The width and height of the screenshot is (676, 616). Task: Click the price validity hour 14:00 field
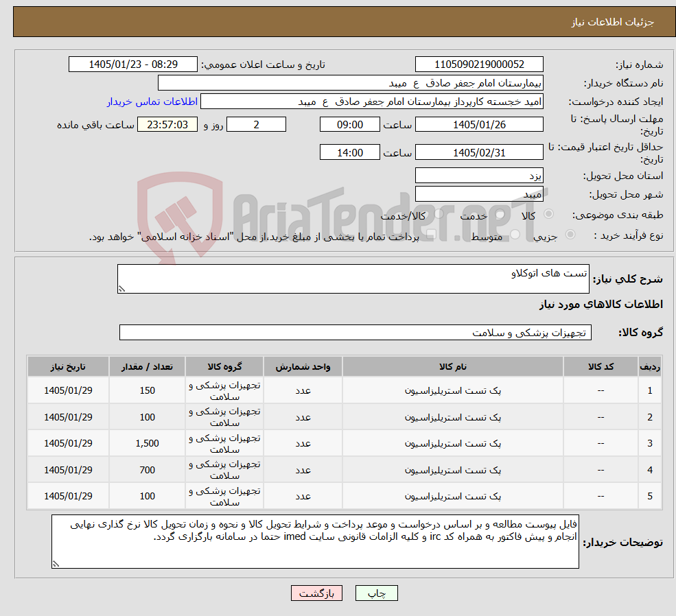click(x=349, y=152)
